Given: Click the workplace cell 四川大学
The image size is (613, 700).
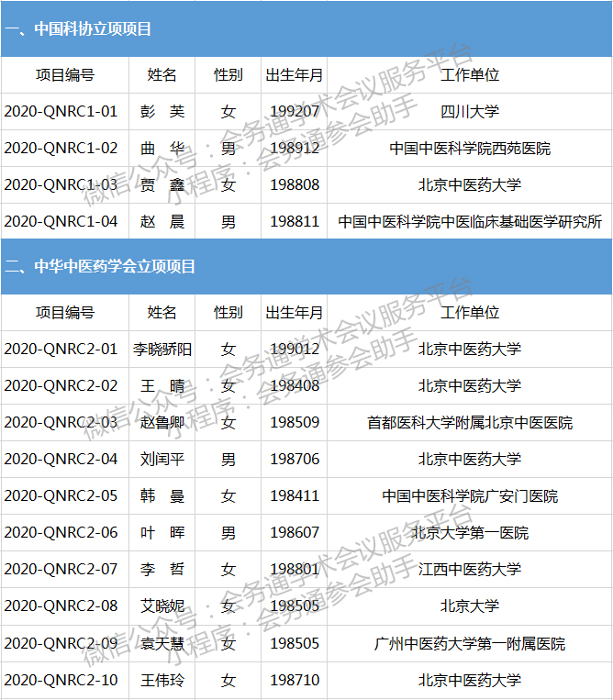Looking at the screenshot, I should click(470, 111).
